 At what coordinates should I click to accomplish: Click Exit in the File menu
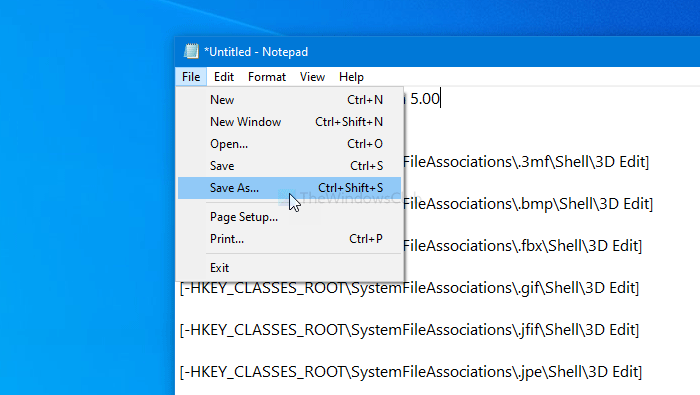coord(289,268)
